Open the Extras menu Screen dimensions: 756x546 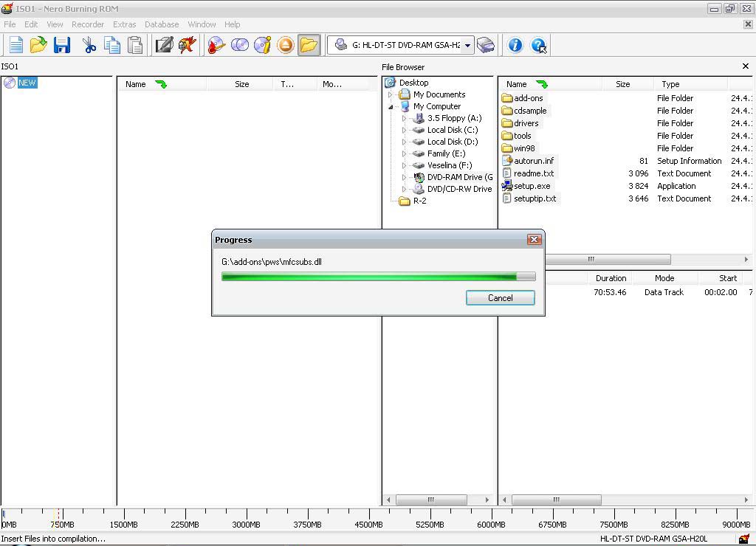(x=124, y=24)
